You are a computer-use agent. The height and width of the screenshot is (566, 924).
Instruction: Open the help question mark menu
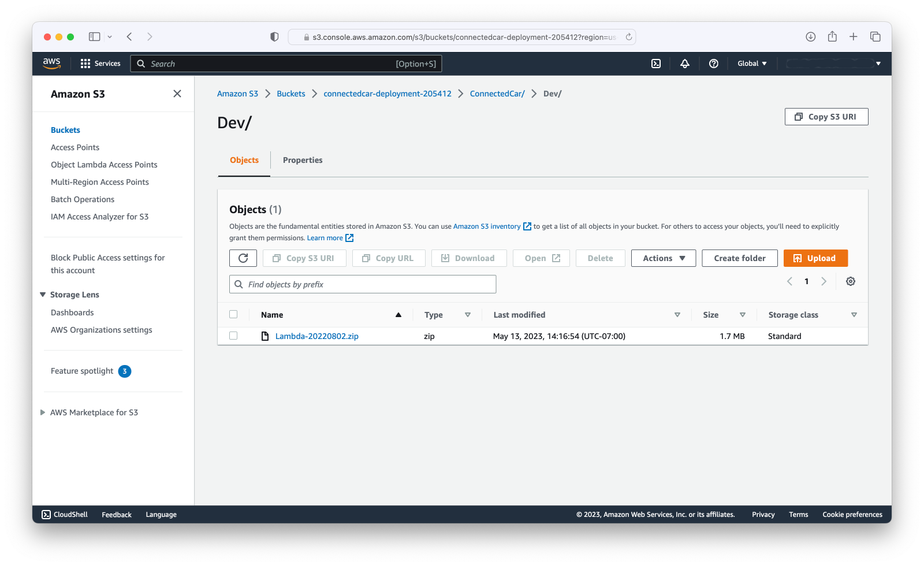[714, 64]
